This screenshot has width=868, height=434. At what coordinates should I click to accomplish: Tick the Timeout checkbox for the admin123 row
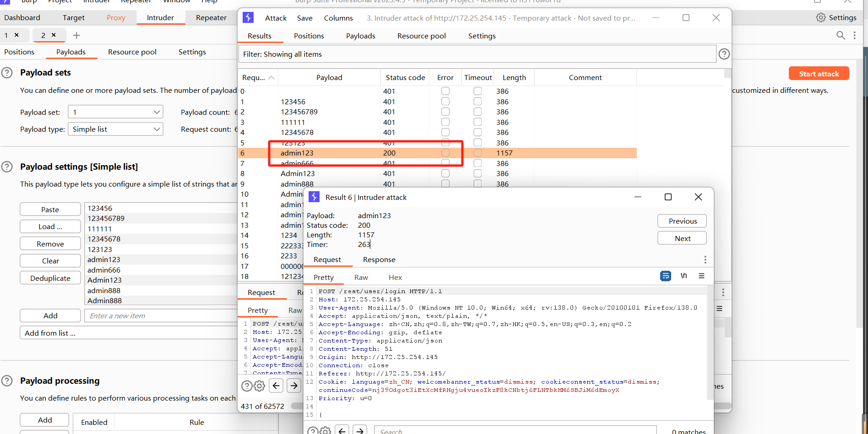click(x=477, y=153)
